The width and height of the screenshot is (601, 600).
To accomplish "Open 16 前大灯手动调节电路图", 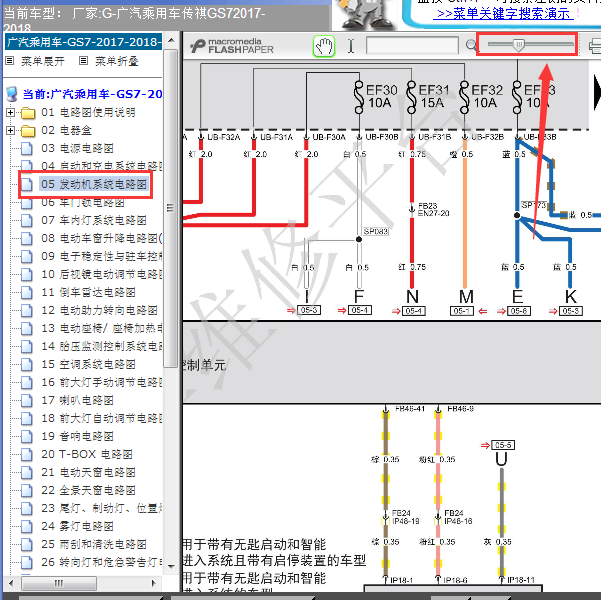I will (x=101, y=382).
